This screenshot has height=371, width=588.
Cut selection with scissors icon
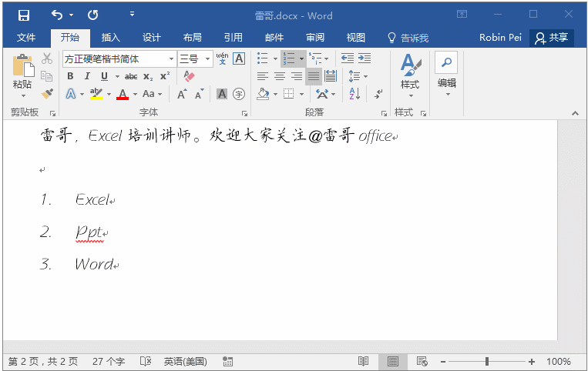pyautogui.click(x=47, y=58)
